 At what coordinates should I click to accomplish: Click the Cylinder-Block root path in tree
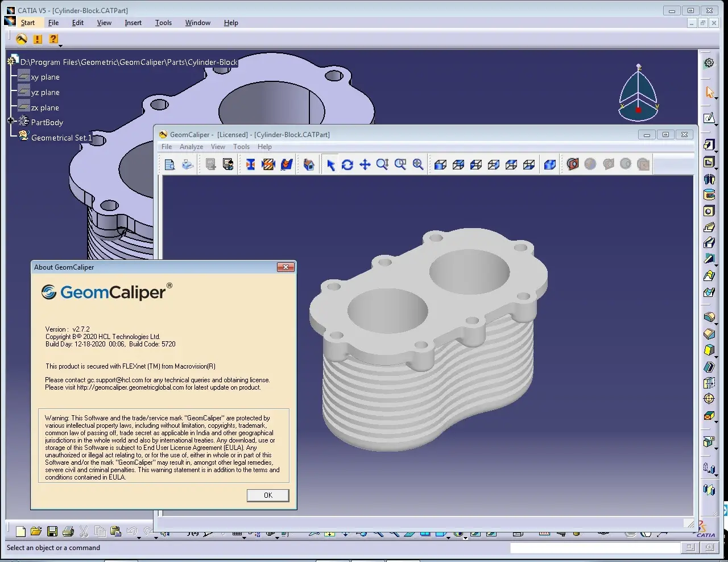pyautogui.click(x=129, y=62)
